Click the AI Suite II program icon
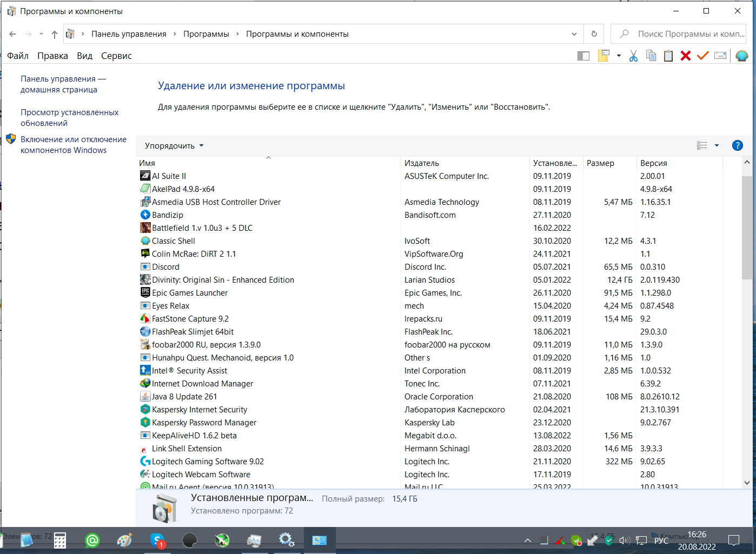The image size is (756, 554). 145,176
